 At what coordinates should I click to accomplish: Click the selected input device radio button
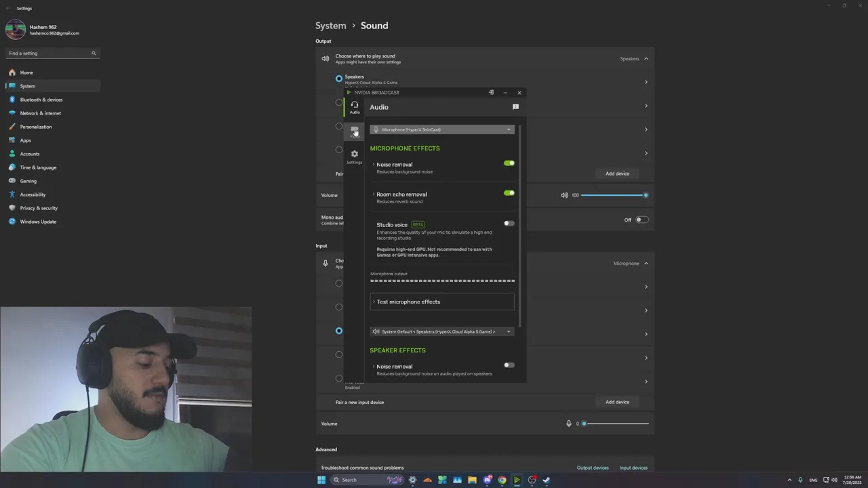pos(339,331)
